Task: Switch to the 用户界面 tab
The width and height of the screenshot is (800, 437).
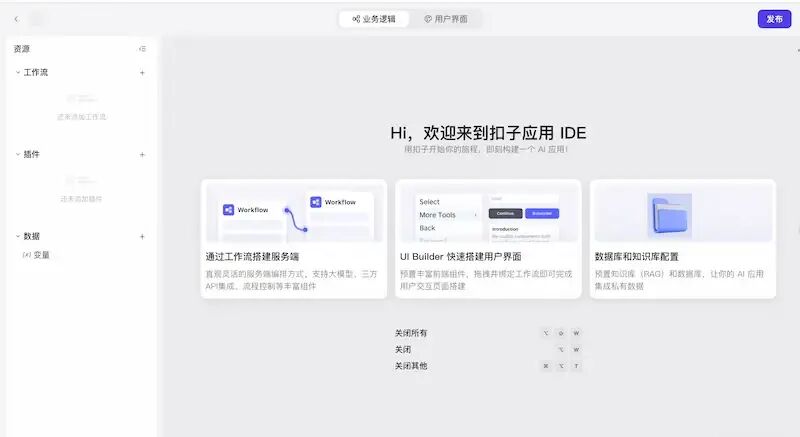Action: click(x=446, y=19)
